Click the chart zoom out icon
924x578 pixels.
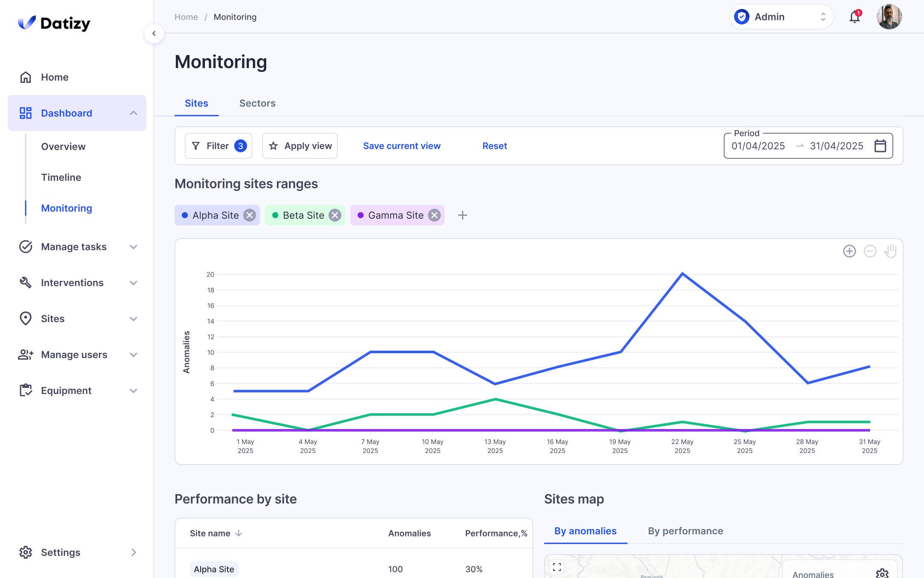(x=870, y=251)
